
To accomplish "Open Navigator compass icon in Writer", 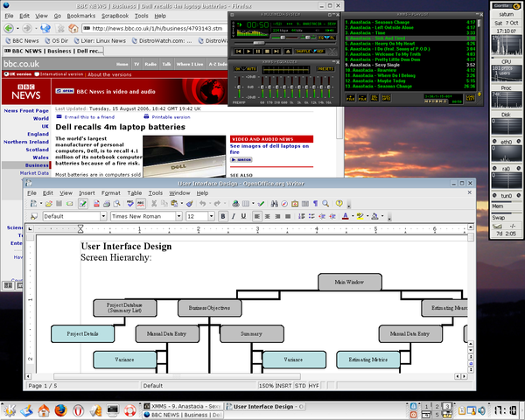I will (284, 203).
